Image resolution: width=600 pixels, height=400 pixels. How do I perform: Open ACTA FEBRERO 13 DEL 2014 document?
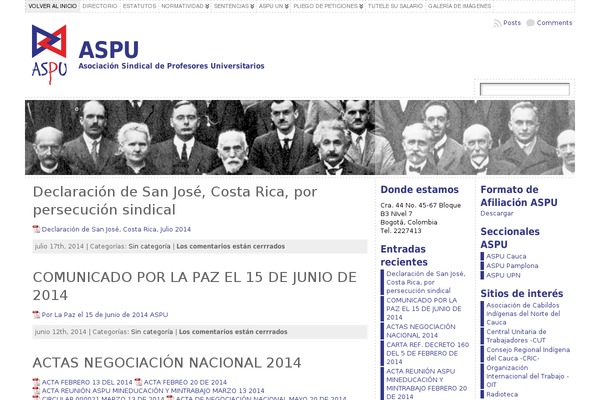click(87, 382)
